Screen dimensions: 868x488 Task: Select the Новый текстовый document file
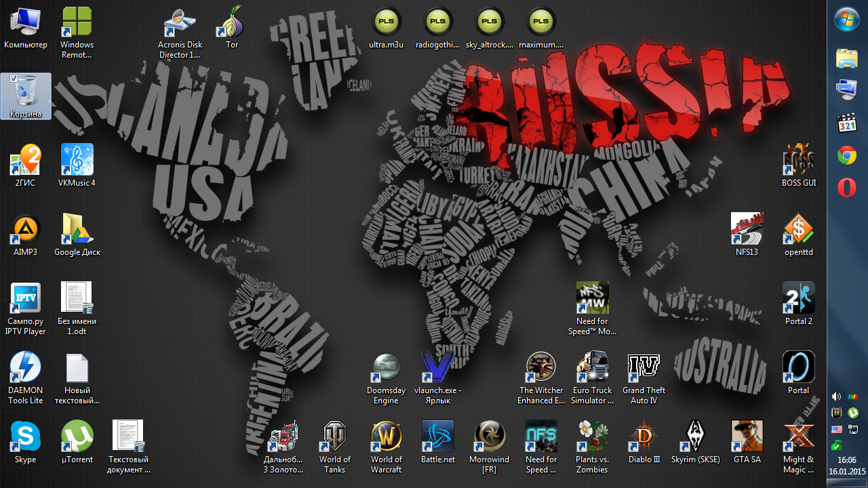pos(77,378)
